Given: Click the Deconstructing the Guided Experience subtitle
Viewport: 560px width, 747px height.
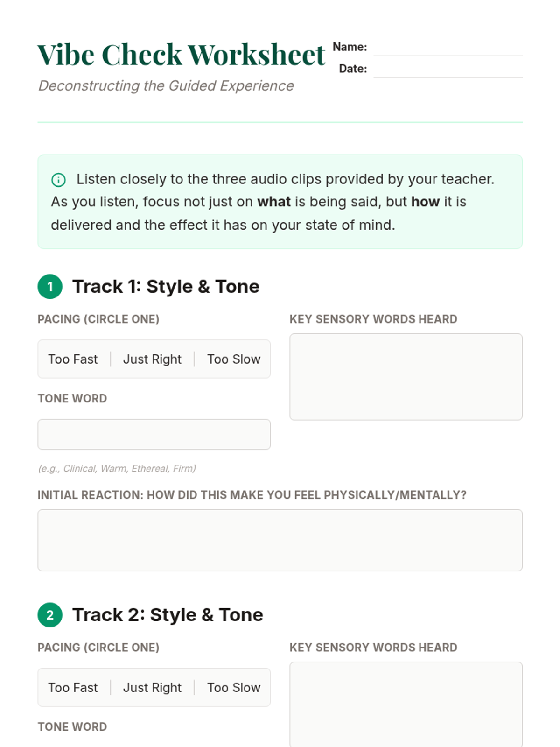Looking at the screenshot, I should (x=166, y=86).
